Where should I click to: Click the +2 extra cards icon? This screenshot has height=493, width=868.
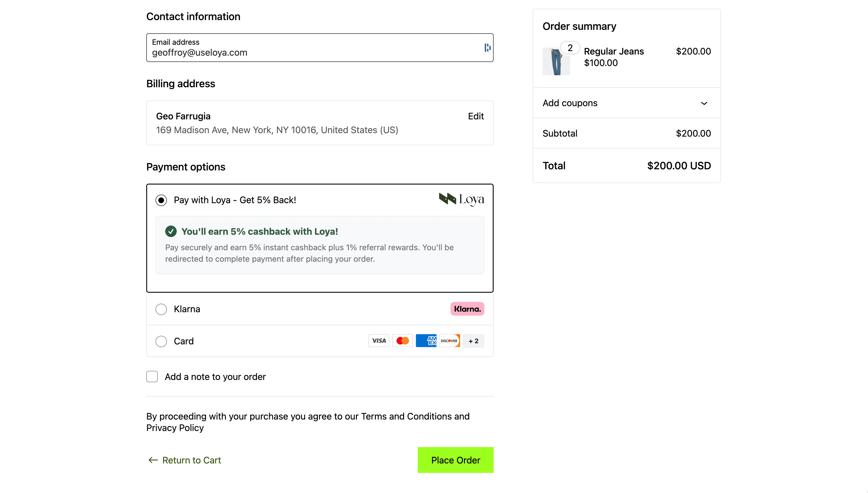tap(473, 341)
